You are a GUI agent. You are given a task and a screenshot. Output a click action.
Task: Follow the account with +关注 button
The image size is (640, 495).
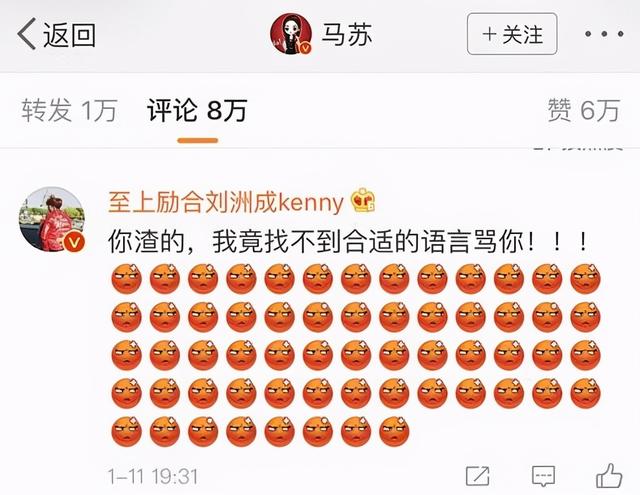[512, 34]
